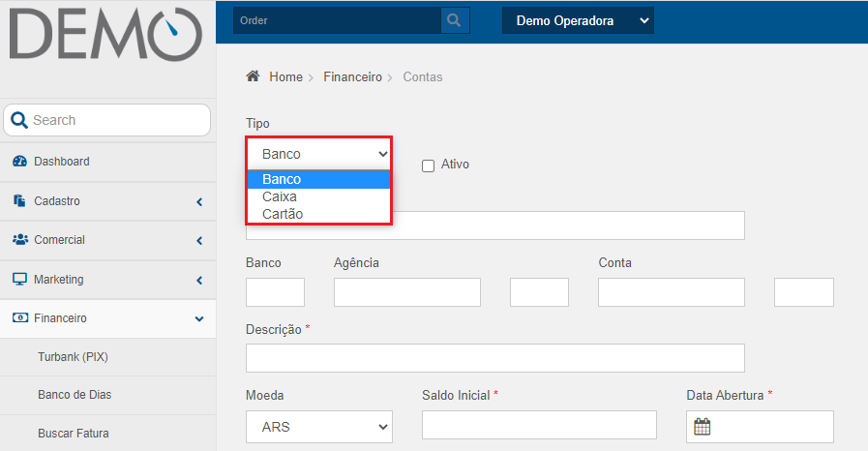The image size is (868, 451).
Task: Click the Agência check digit field
Action: (539, 292)
